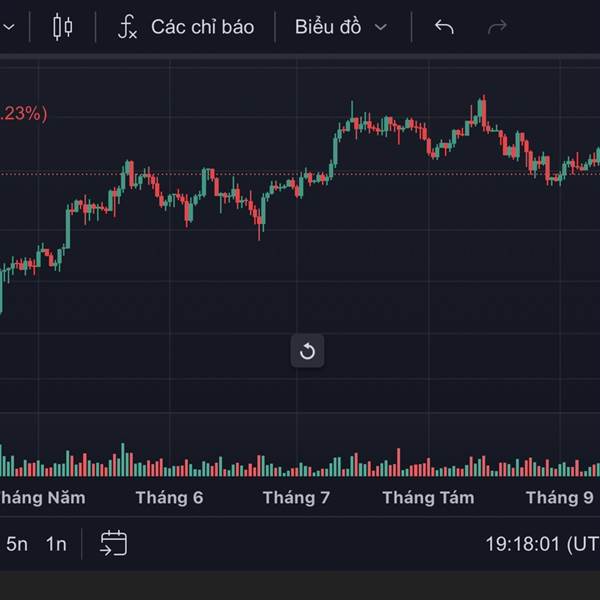Select the 5n time range
Image resolution: width=600 pixels, height=600 pixels.
click(17, 544)
